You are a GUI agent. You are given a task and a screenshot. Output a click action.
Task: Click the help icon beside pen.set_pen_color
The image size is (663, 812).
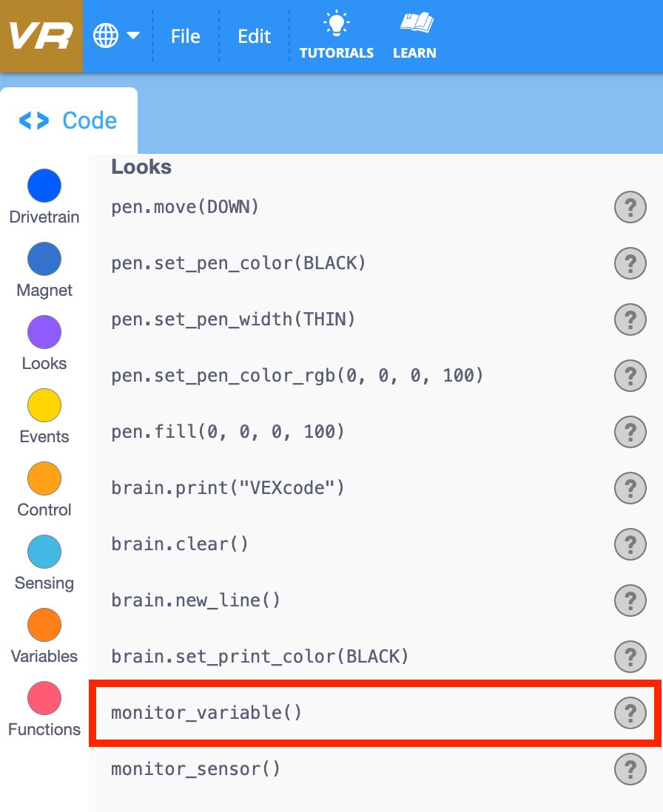pos(630,263)
